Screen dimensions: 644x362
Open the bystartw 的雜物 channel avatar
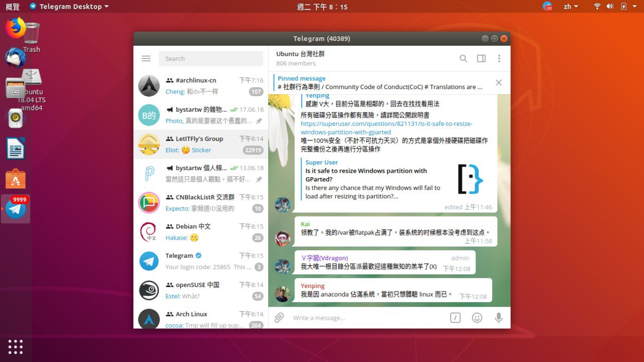point(149,115)
